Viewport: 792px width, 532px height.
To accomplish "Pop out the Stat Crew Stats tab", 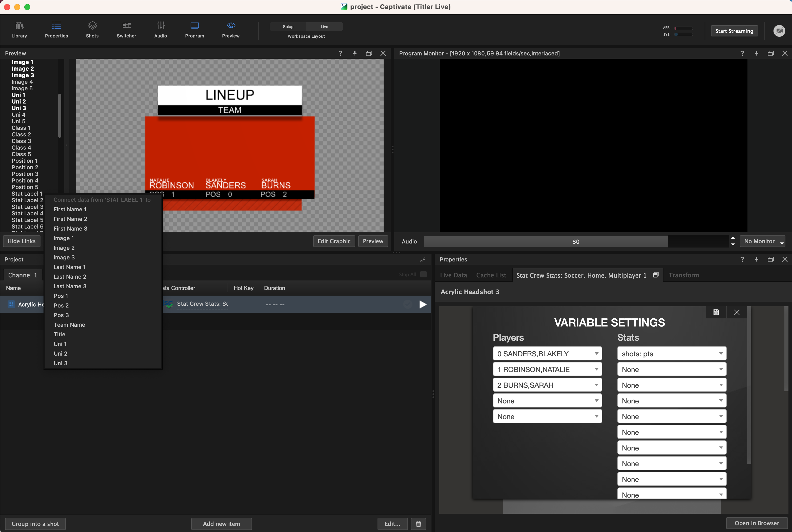I will coord(656,275).
